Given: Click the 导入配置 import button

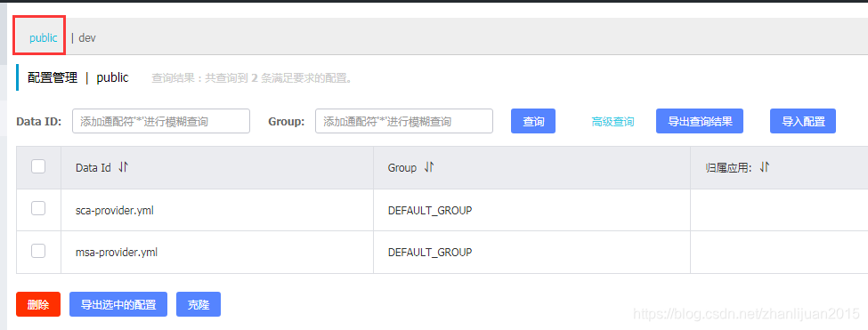Looking at the screenshot, I should (x=803, y=121).
